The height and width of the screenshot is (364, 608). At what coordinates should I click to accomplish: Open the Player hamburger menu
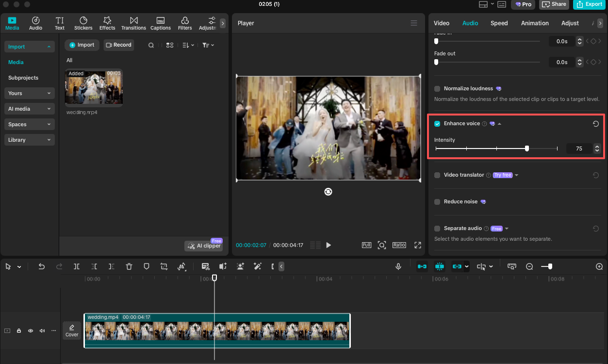point(414,23)
